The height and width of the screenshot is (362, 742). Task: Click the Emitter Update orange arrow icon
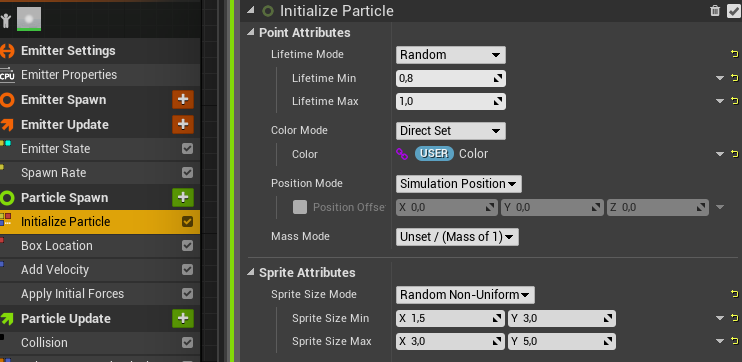click(7, 124)
